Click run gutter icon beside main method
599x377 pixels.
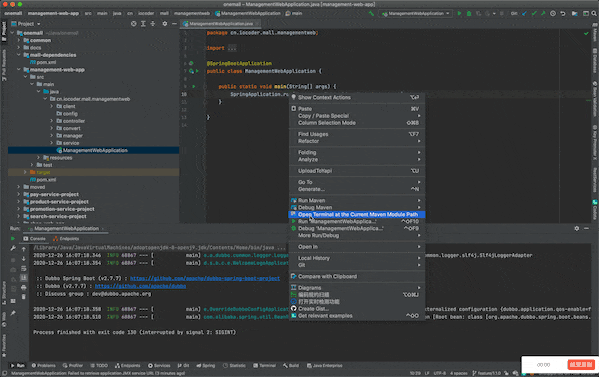click(x=194, y=87)
